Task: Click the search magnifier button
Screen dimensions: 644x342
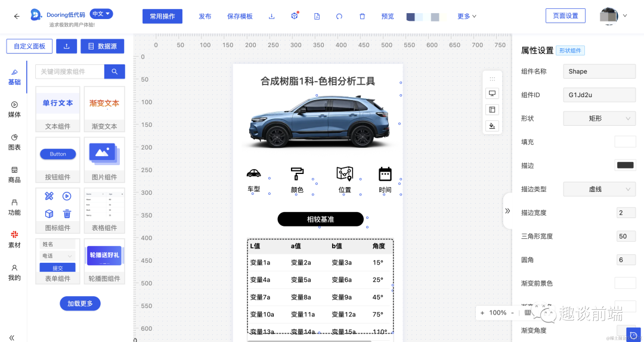Action: point(114,71)
